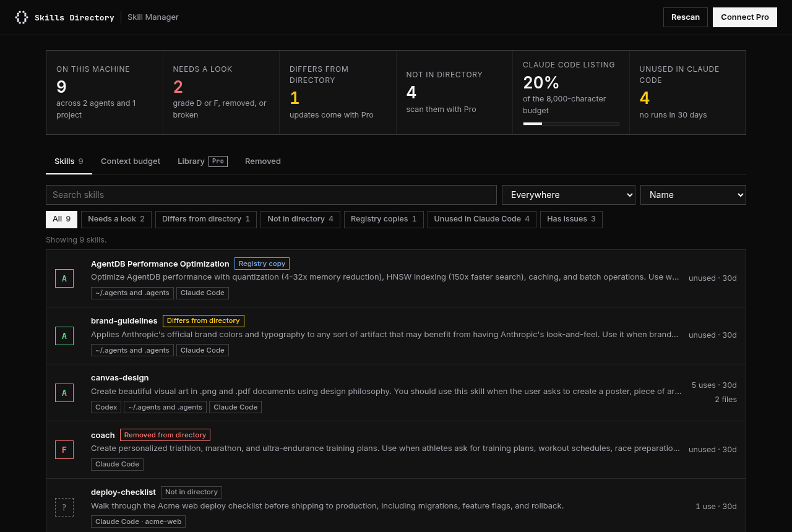The image size is (792, 532).
Task: Filter by Registry copies
Action: [x=384, y=219]
